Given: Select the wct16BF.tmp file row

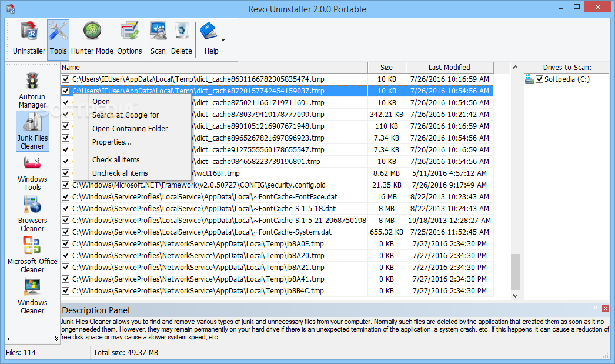Looking at the screenshot, I should click(x=276, y=173).
